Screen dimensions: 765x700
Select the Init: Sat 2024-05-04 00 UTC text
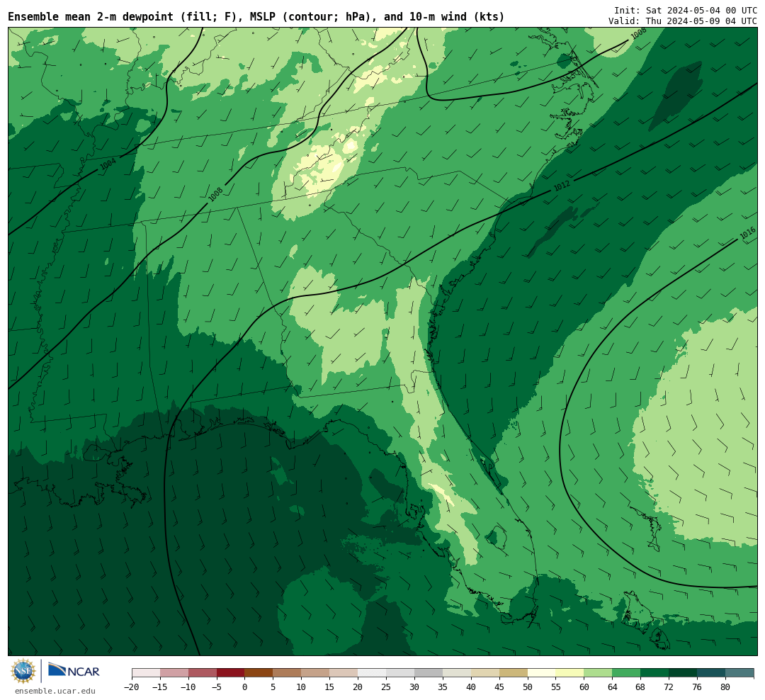[686, 10]
